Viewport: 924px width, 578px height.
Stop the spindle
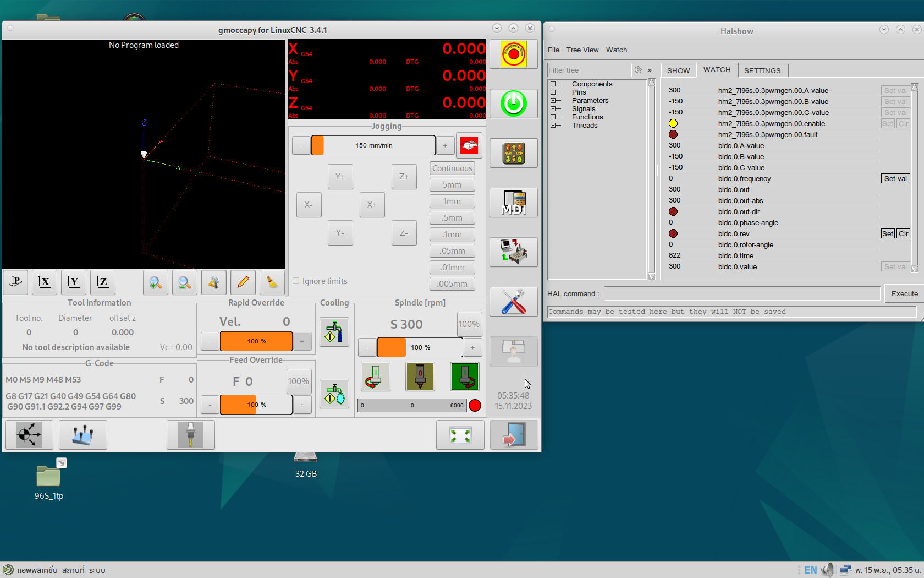tap(420, 377)
